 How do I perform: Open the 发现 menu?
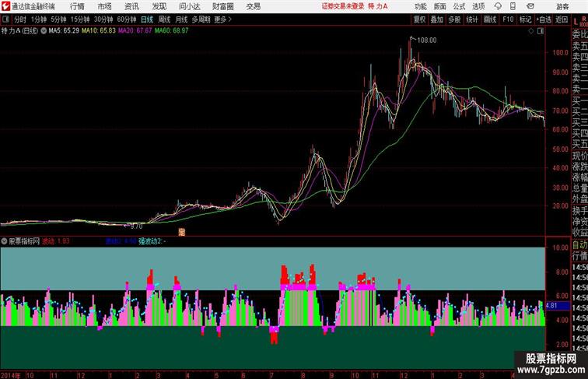(159, 6)
